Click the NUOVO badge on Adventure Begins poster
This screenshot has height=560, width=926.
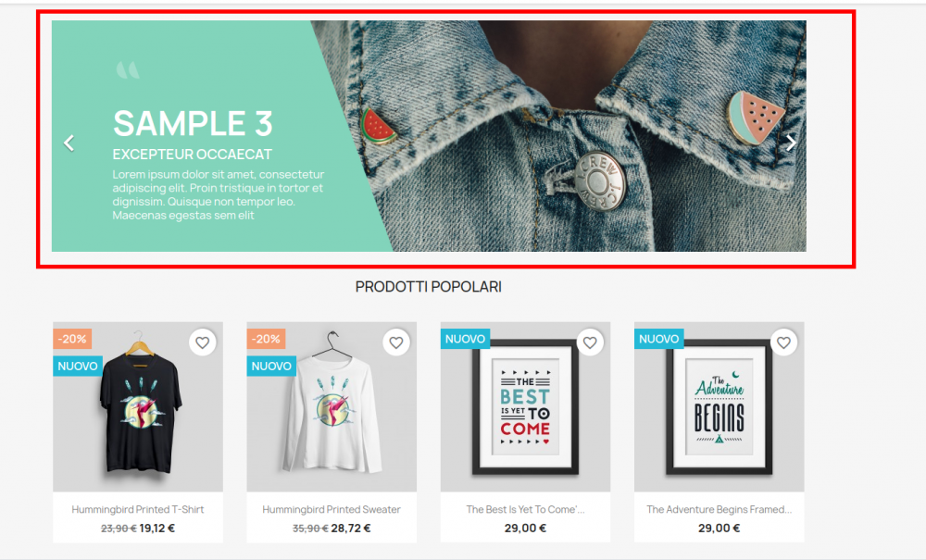[x=659, y=339]
